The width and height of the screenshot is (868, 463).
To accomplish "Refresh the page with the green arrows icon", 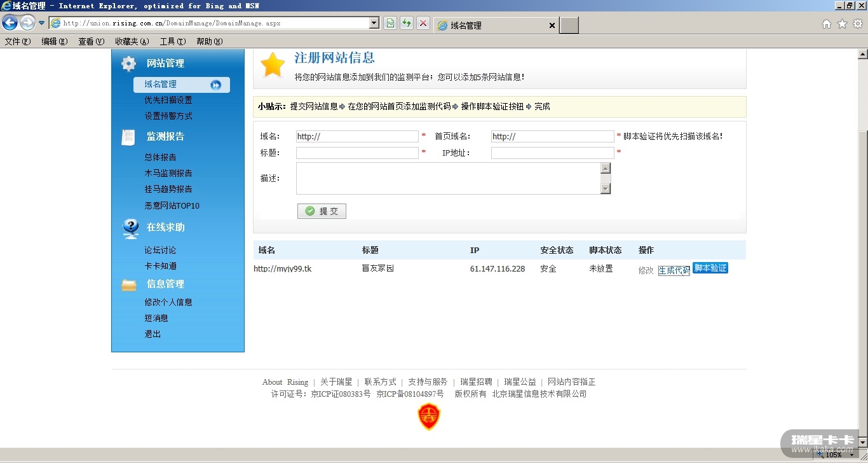I will click(407, 23).
